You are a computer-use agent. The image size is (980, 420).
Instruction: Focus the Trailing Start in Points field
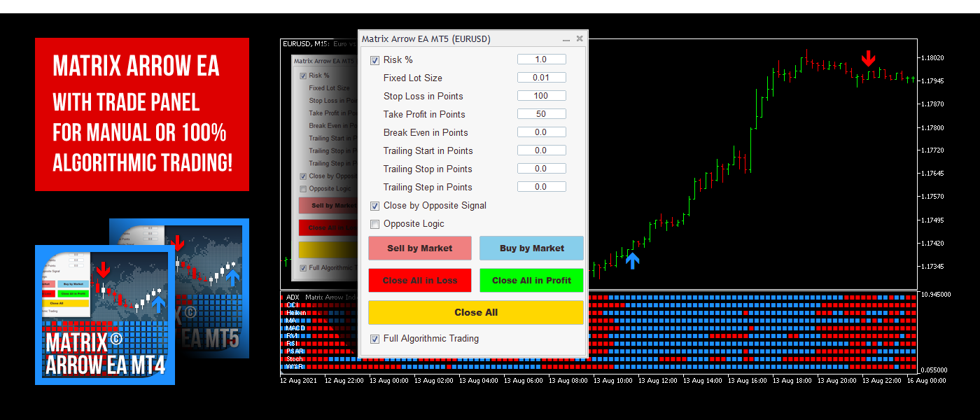(x=542, y=150)
